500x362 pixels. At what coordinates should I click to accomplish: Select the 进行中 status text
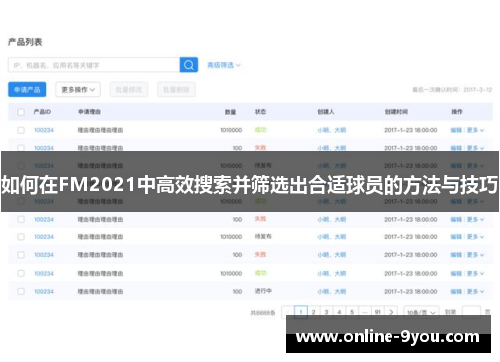click(x=263, y=291)
